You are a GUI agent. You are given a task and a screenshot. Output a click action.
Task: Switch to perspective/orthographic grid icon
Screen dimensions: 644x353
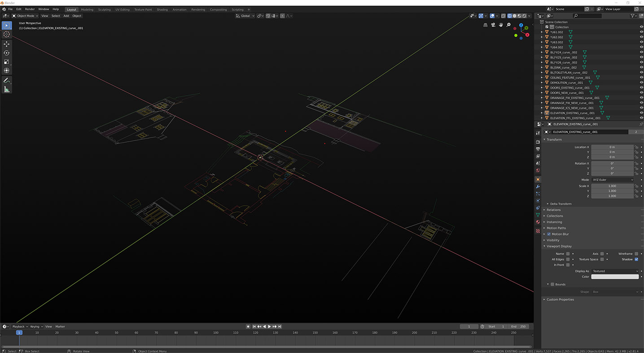tap(485, 25)
